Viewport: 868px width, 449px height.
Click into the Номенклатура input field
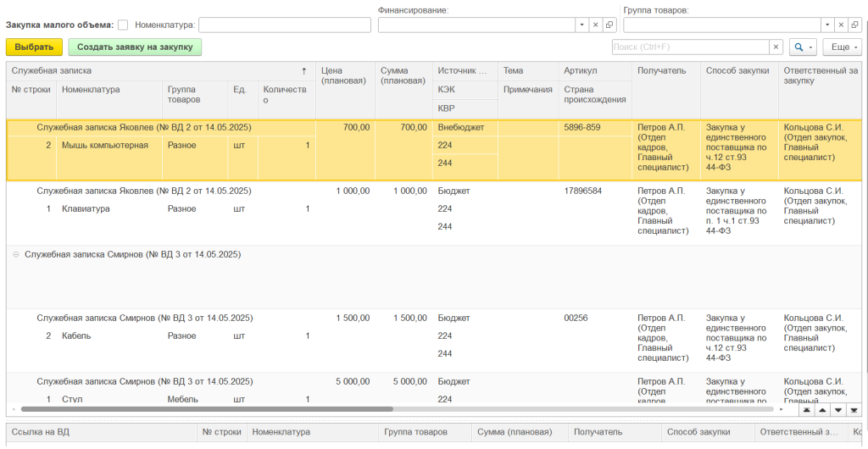coord(285,25)
